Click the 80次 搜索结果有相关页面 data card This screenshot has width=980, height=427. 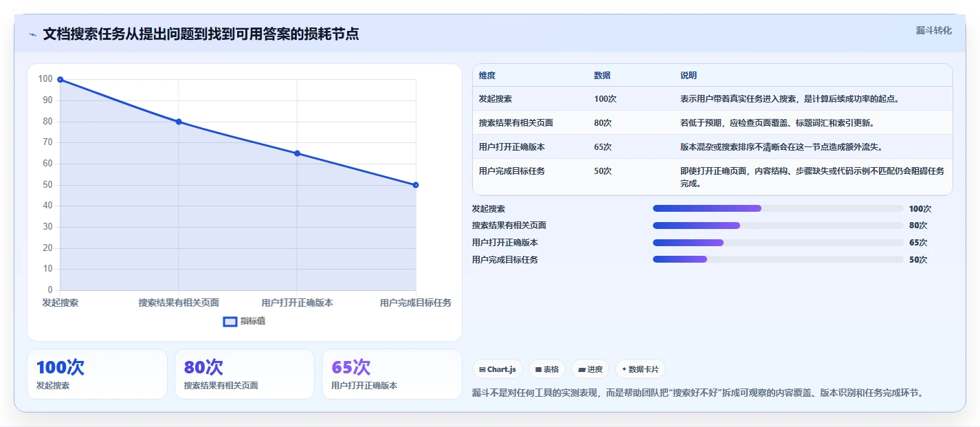[x=245, y=374]
